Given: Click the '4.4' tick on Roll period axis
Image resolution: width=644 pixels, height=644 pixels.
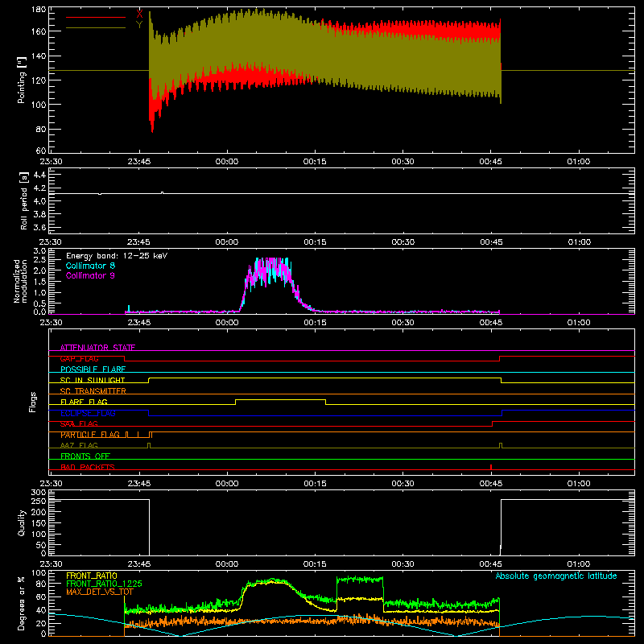Looking at the screenshot, I should pos(39,175).
